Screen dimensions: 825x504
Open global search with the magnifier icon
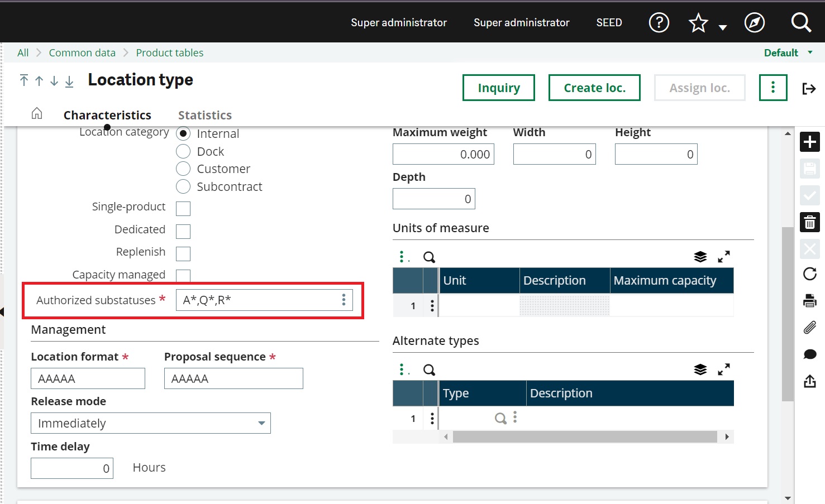(x=801, y=23)
